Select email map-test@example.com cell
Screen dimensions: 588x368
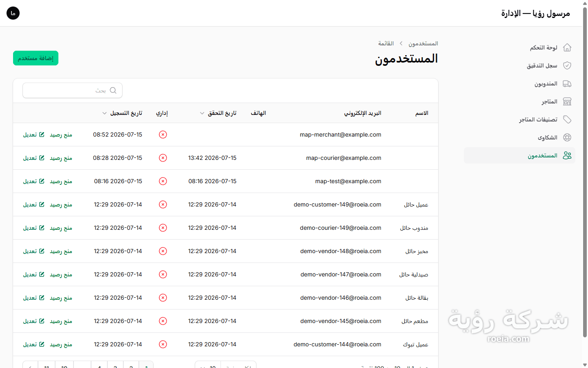[348, 181]
